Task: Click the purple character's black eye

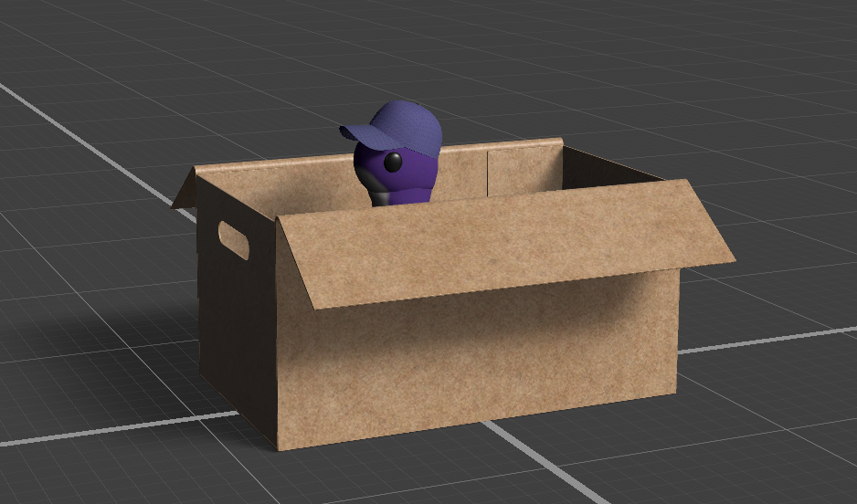Action: click(x=392, y=163)
